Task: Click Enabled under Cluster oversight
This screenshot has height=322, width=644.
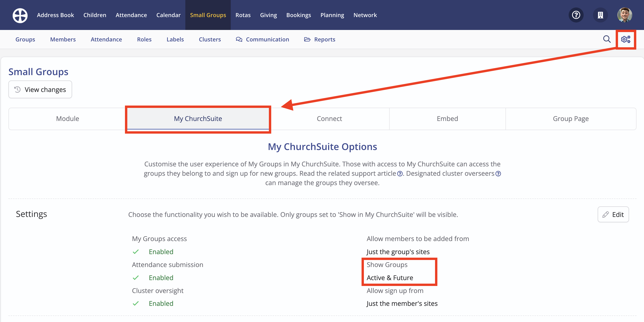Action: (x=161, y=304)
